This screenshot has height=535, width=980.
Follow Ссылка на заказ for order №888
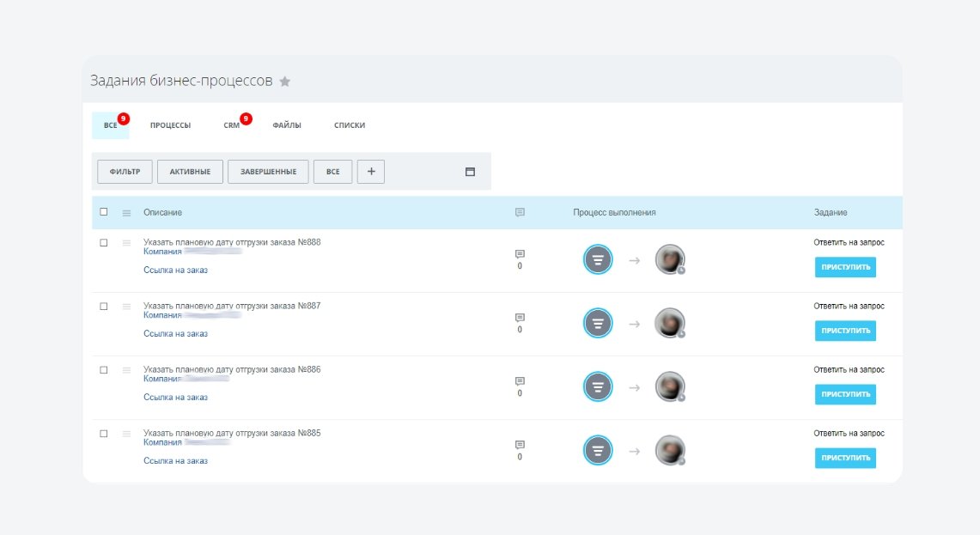[x=175, y=270]
